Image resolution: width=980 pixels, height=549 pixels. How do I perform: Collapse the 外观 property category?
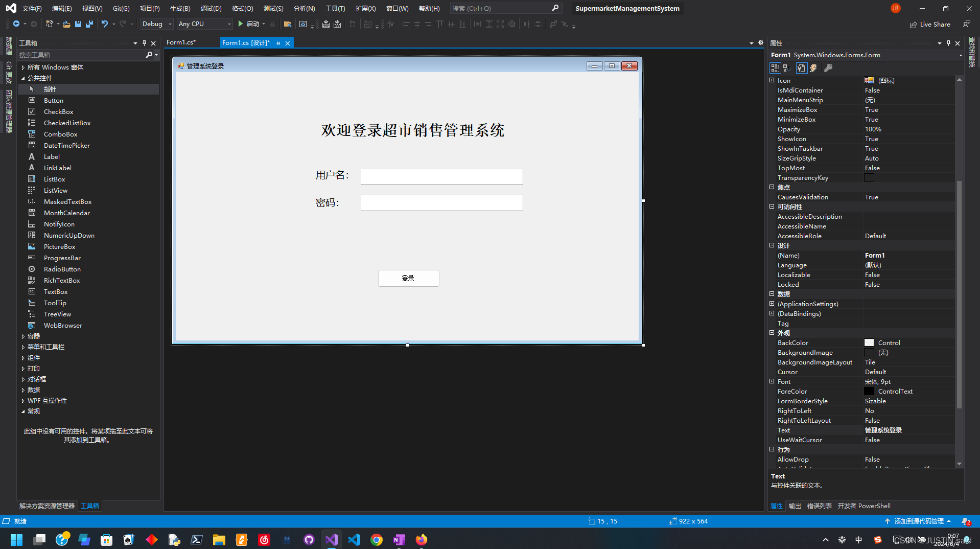click(772, 333)
